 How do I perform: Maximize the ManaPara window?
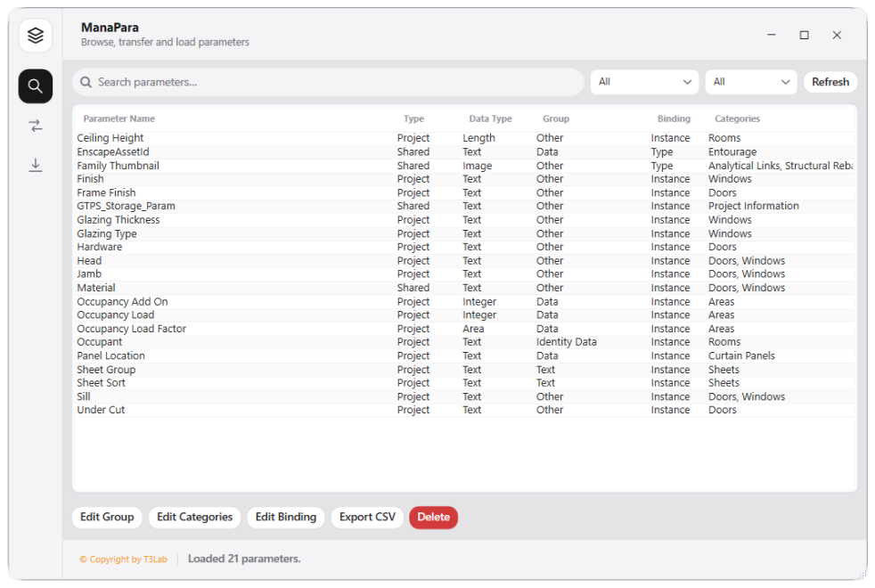[x=804, y=35]
